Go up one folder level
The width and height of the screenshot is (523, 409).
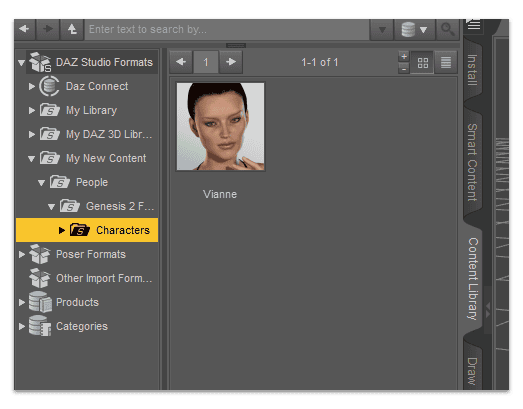72,29
